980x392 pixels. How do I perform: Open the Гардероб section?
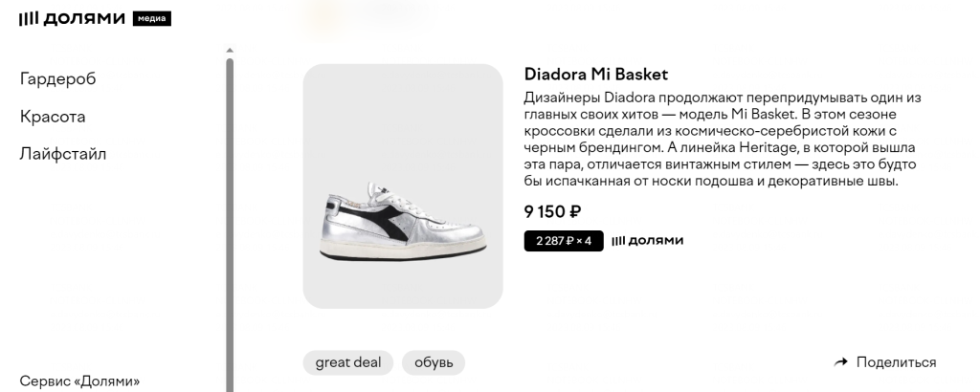[x=57, y=79]
